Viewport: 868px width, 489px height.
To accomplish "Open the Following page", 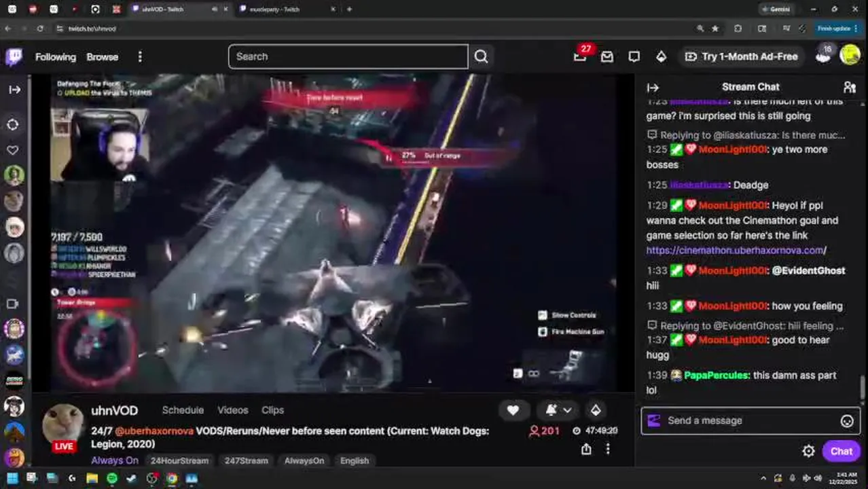I will tap(56, 57).
